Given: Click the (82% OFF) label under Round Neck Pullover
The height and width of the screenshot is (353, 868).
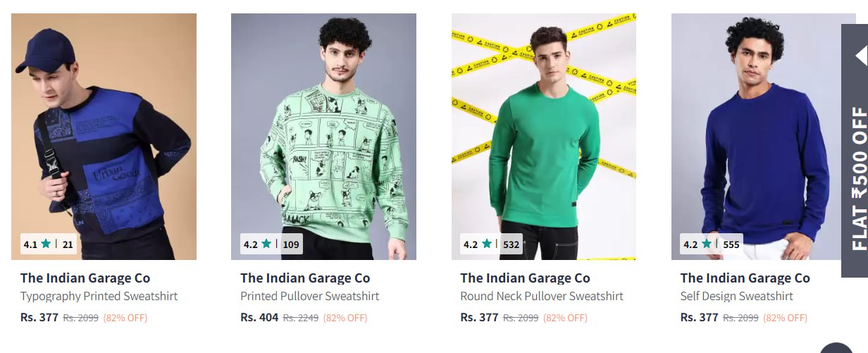Looking at the screenshot, I should tap(565, 318).
